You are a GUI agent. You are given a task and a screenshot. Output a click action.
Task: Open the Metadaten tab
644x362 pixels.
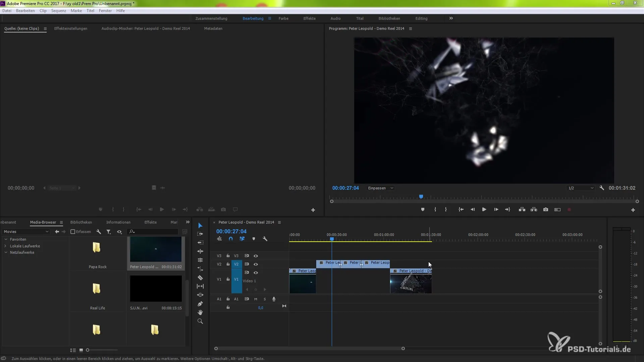213,28
